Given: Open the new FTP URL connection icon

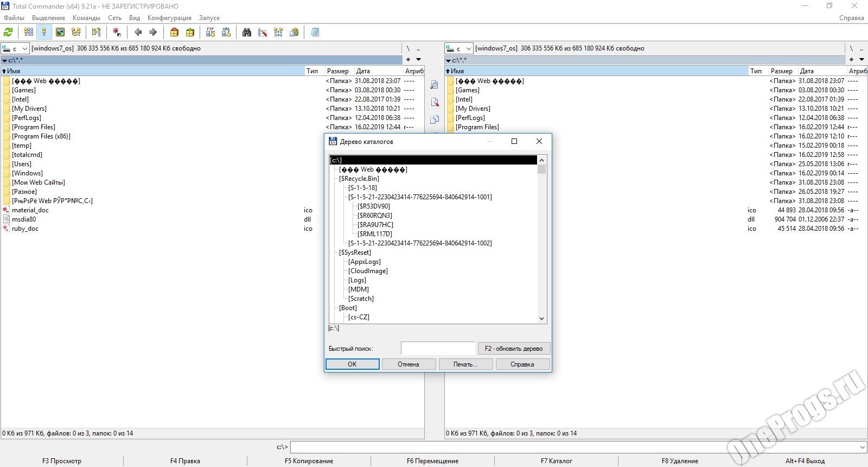Looking at the screenshot, I should pyautogui.click(x=226, y=33).
